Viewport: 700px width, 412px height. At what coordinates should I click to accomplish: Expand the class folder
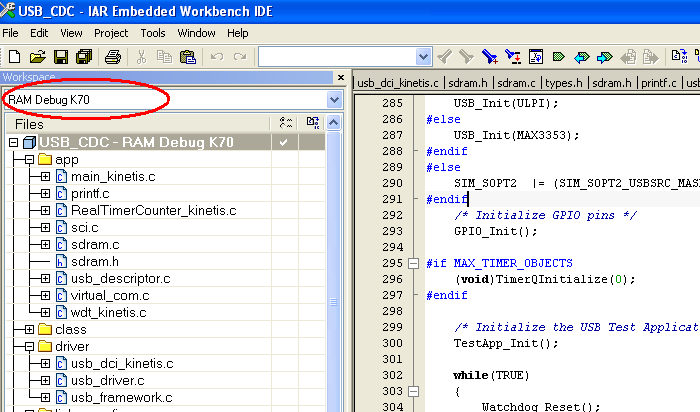point(29,329)
